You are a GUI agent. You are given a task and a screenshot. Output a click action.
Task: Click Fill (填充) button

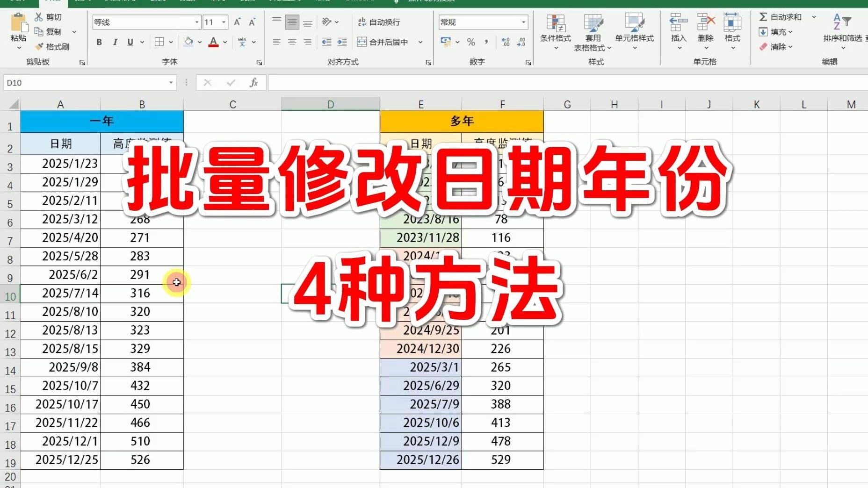pyautogui.click(x=775, y=32)
